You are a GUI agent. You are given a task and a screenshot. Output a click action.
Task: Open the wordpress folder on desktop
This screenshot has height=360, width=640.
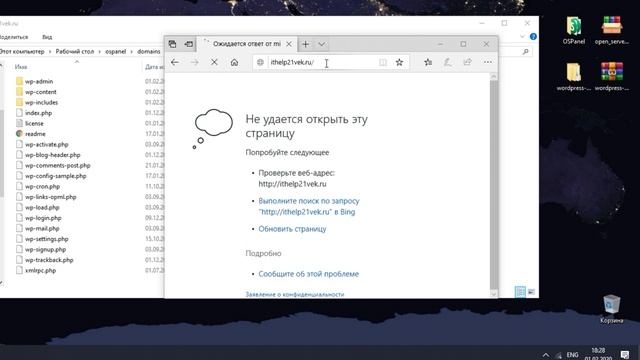coord(573,77)
